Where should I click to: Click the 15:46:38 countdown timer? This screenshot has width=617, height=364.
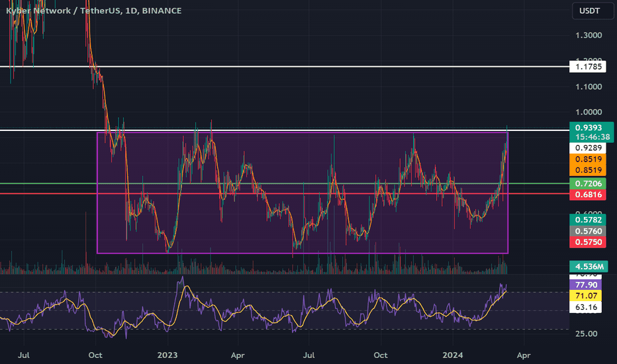593,137
